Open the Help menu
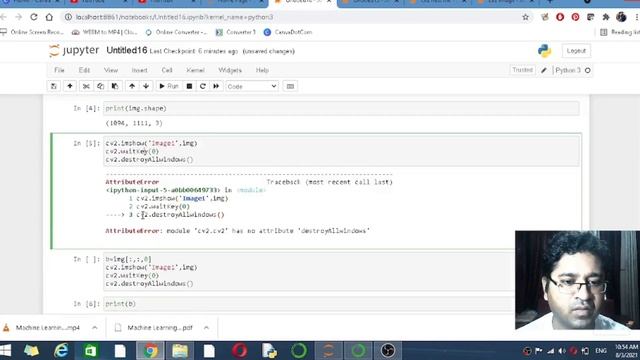This screenshot has width=640, height=360. point(262,70)
